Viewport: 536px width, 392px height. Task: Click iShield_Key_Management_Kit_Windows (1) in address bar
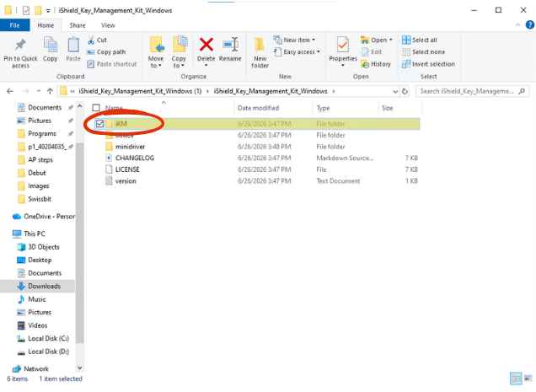coord(140,91)
